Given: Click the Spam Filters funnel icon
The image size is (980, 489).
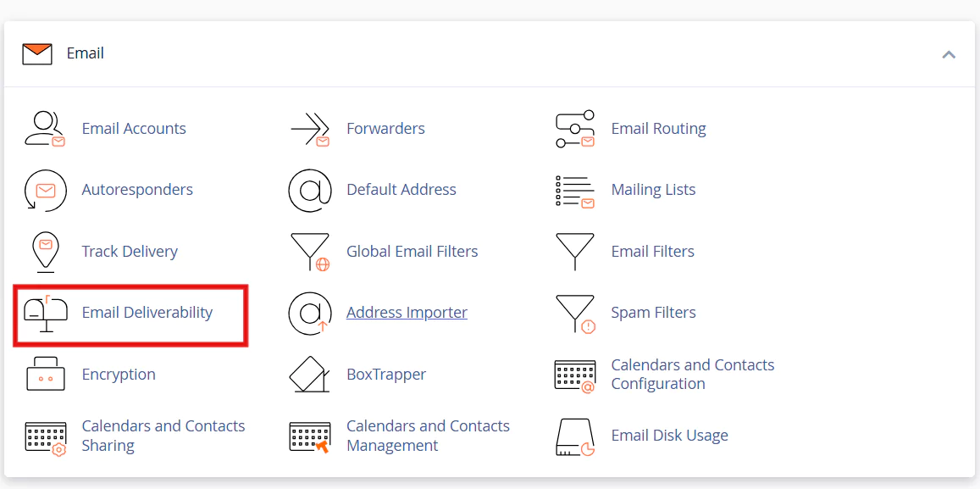Looking at the screenshot, I should tap(575, 314).
